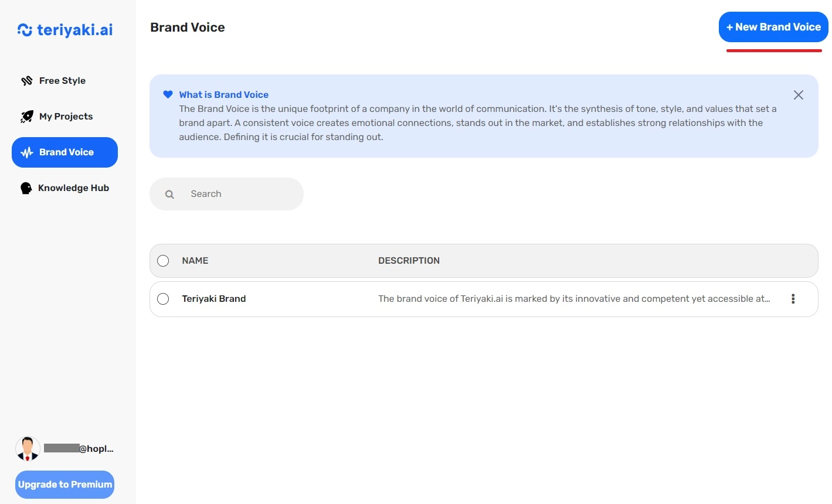Select the Brand Voice sidebar item
The height and width of the screenshot is (504, 832).
coord(64,152)
